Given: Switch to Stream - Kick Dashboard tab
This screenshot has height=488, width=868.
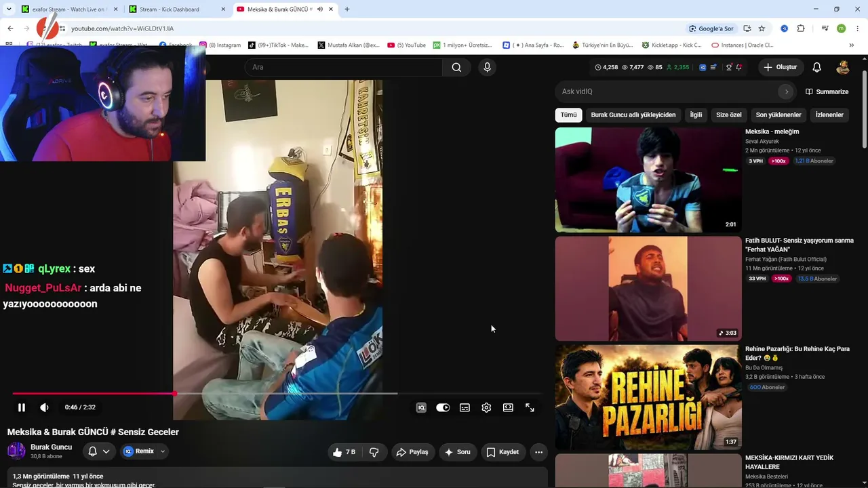Looking at the screenshot, I should click(x=178, y=9).
